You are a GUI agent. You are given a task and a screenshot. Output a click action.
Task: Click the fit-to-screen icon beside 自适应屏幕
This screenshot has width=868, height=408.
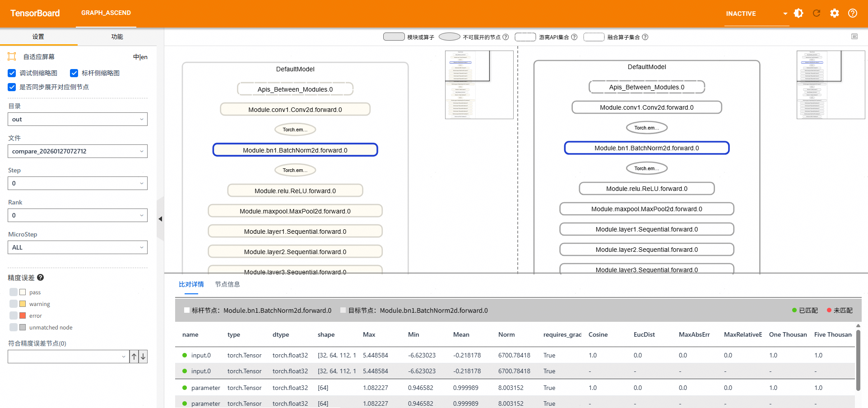(x=12, y=56)
